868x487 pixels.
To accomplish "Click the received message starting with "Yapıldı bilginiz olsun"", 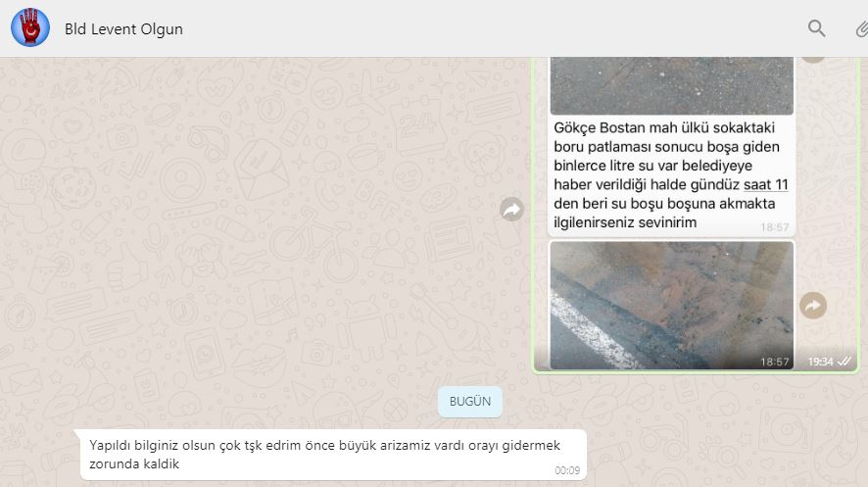I will [x=323, y=454].
